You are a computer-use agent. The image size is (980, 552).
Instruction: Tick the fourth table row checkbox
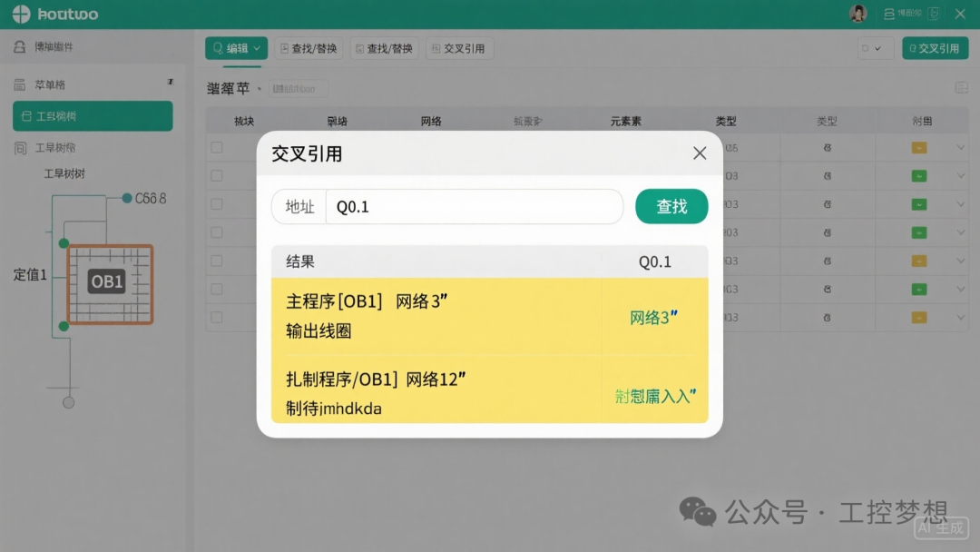pyautogui.click(x=217, y=232)
